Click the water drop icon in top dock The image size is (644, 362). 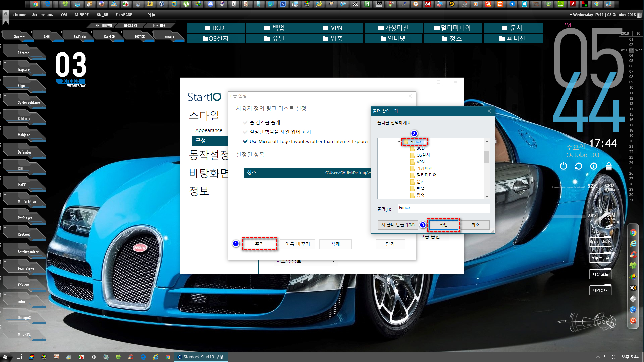pyautogui.click(x=138, y=4)
